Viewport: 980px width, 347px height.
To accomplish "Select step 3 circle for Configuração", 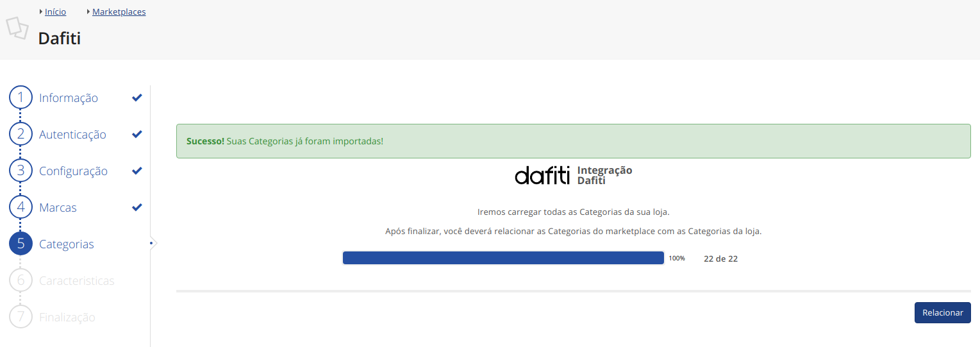I will [x=21, y=171].
